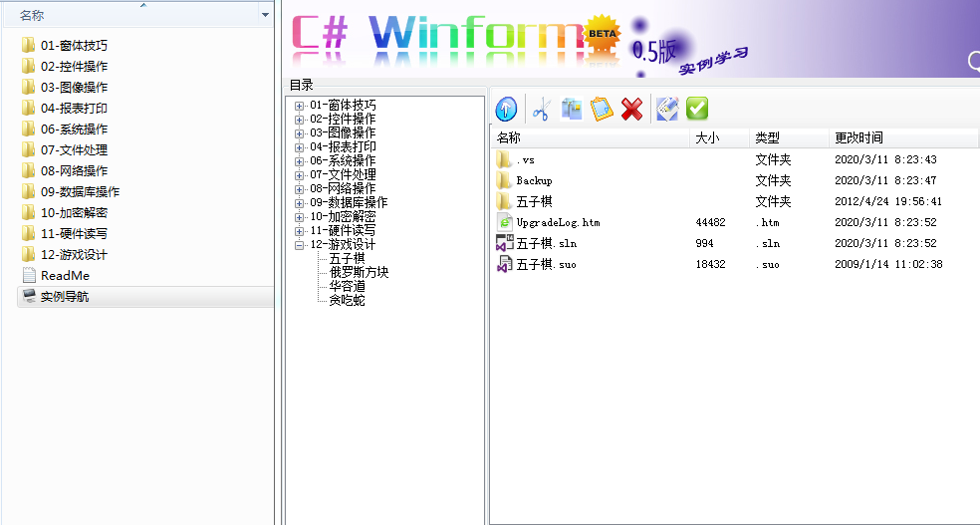Click the date 2012/4/24 19:56:41
Screen dimensions: 980x525
pos(888,201)
